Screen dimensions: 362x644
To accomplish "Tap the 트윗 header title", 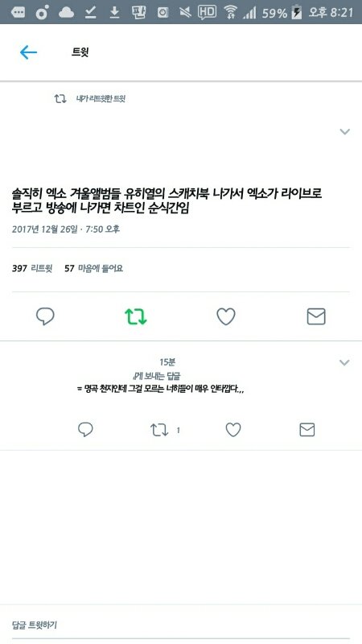I will pyautogui.click(x=80, y=52).
